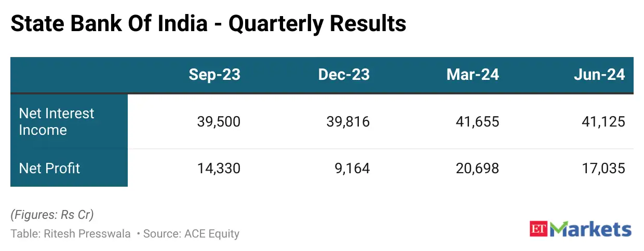
Task: Click the Jun-24 column header
Action: pos(599,75)
